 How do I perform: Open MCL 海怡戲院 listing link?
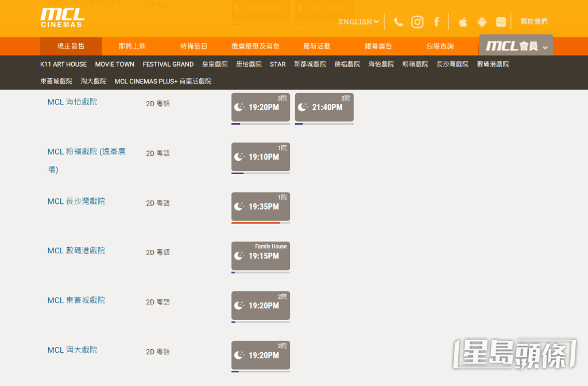coord(72,102)
